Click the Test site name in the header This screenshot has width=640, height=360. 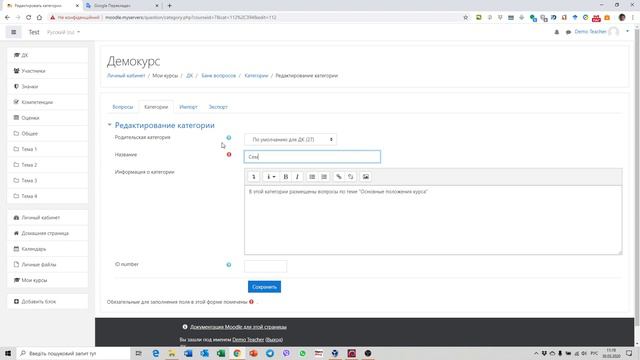coord(34,32)
